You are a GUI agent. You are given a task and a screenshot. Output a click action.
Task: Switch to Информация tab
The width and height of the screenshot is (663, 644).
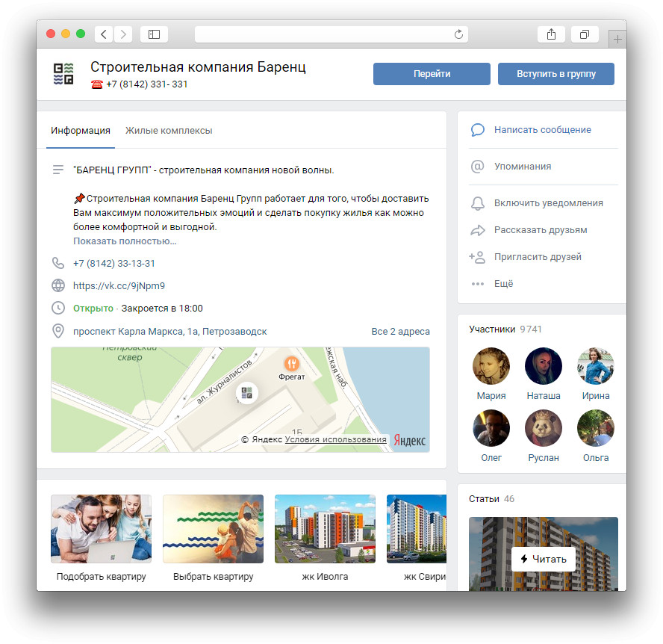[81, 130]
